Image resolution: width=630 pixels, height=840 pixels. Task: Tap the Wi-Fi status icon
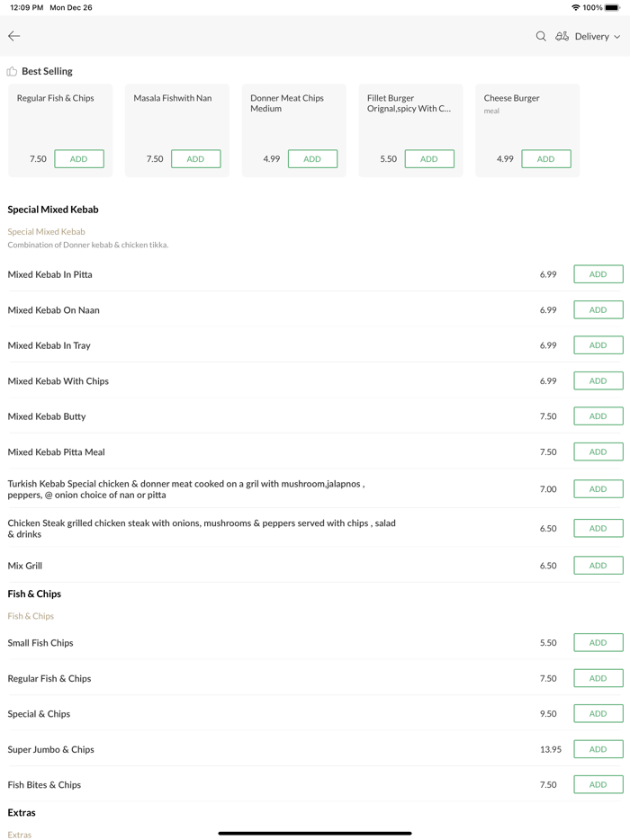coord(575,7)
